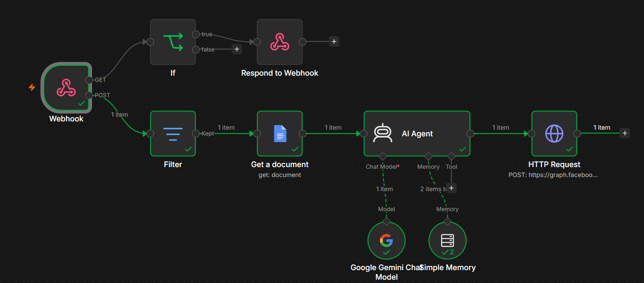
Task: Select the Respond to Webhook node icon
Action: pos(280,42)
